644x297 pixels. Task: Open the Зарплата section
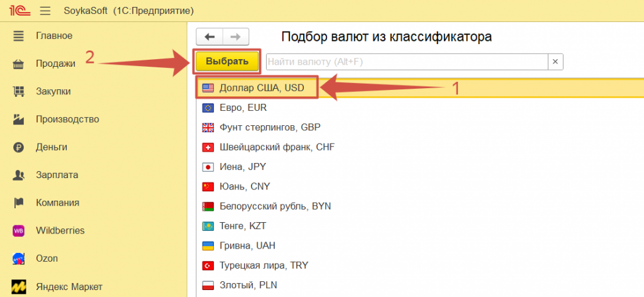(57, 175)
